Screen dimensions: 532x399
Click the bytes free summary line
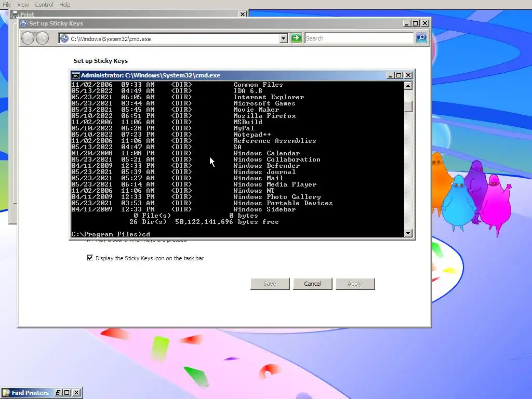click(204, 221)
